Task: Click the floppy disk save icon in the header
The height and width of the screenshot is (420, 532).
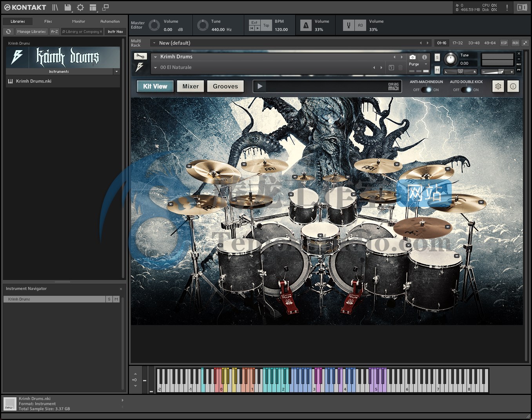Action: 68,7
